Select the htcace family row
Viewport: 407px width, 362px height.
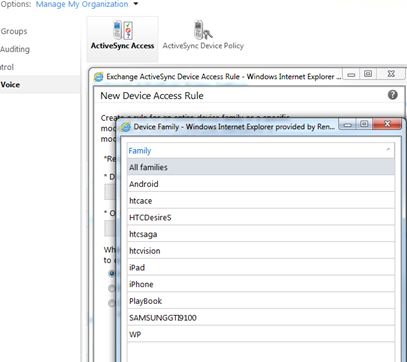click(261, 200)
